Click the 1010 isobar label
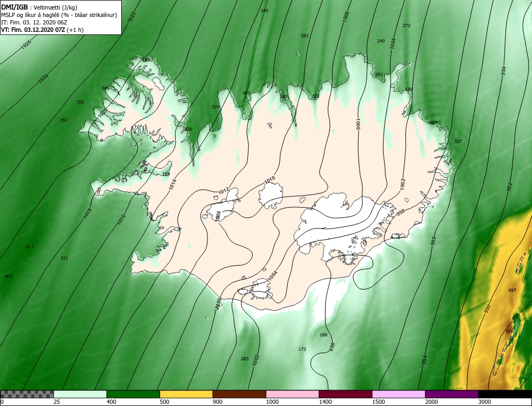Viewport: 532px width, 406px height. point(270,180)
